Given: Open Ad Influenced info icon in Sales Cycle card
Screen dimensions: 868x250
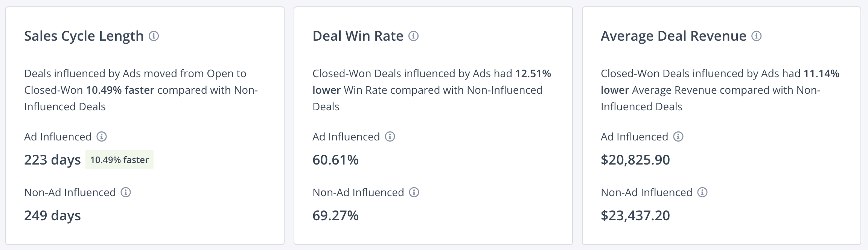Looking at the screenshot, I should [x=102, y=137].
